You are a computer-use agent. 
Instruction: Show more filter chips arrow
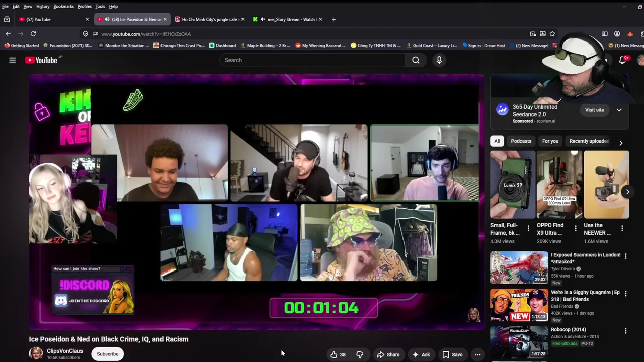tap(621, 143)
